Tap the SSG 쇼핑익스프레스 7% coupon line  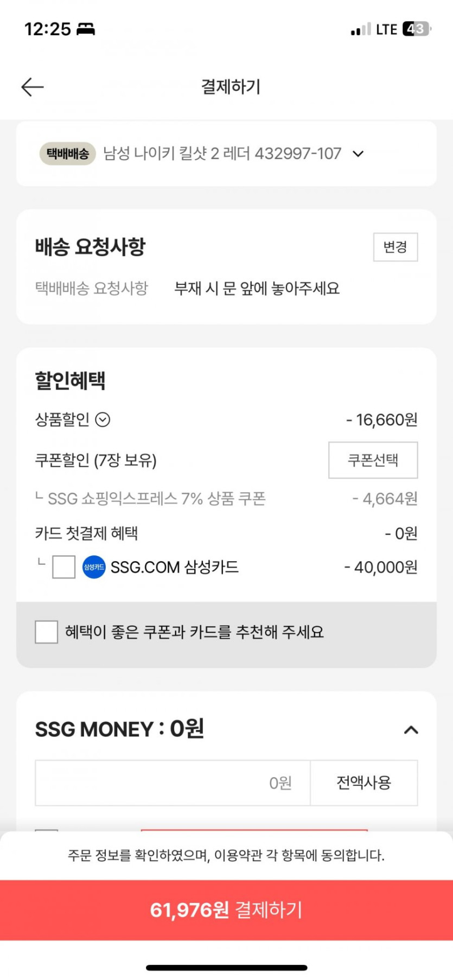(x=156, y=499)
